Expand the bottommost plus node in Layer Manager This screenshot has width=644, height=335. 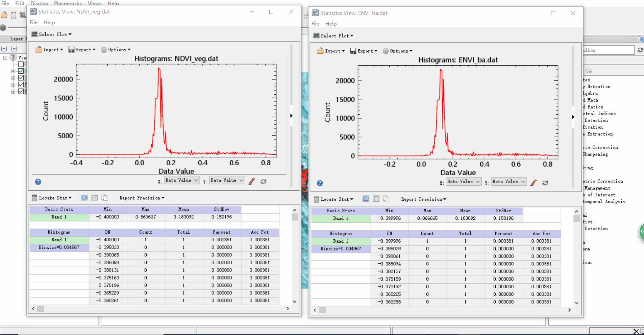point(13,92)
